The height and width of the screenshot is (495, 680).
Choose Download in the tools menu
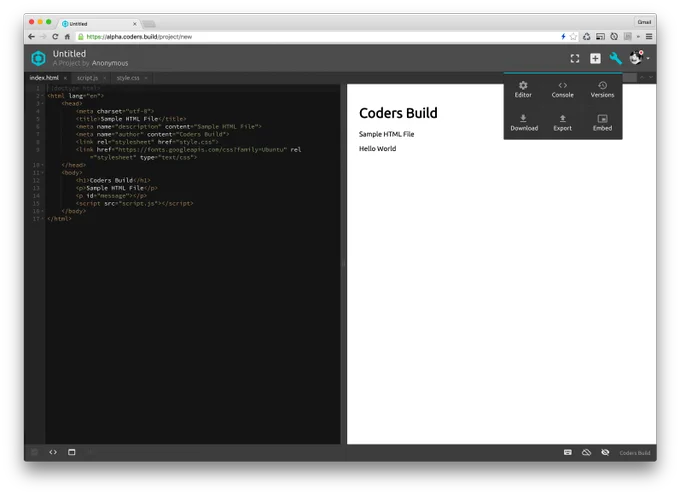[x=524, y=123]
